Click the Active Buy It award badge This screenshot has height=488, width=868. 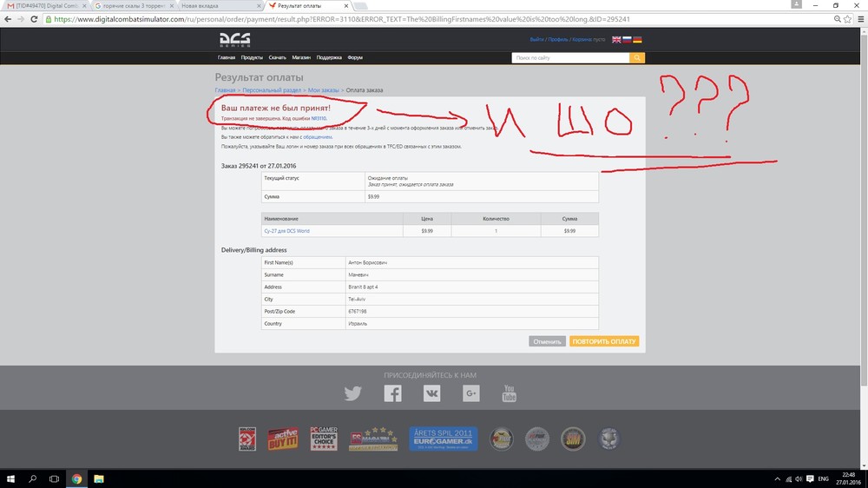283,439
